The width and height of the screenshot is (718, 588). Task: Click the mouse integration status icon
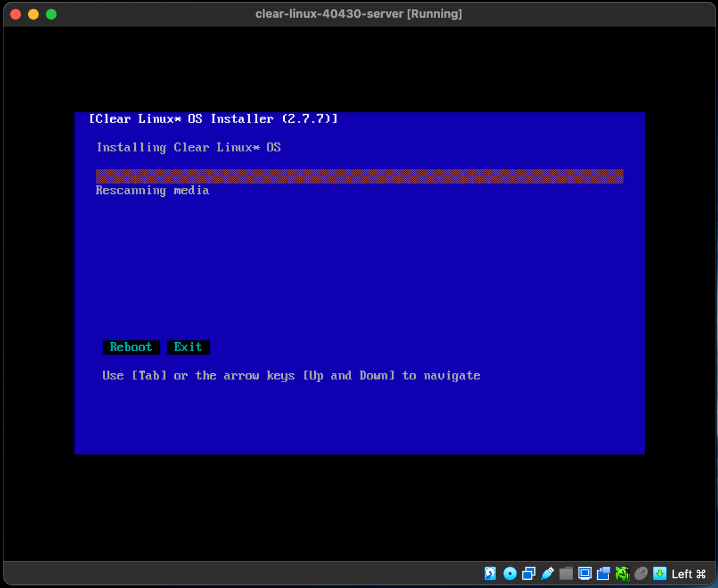641,574
